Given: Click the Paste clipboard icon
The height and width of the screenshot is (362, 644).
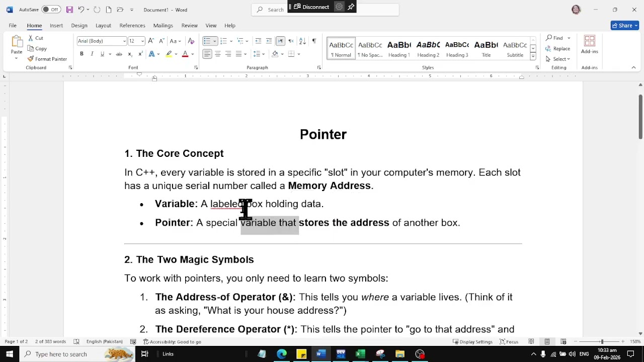Looking at the screenshot, I should (17, 42).
